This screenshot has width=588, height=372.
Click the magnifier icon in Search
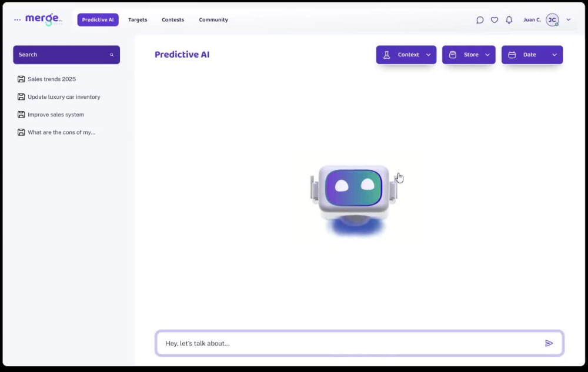(112, 55)
